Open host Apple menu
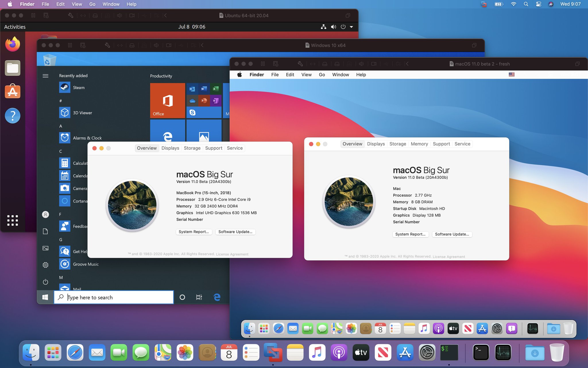 click(10, 4)
